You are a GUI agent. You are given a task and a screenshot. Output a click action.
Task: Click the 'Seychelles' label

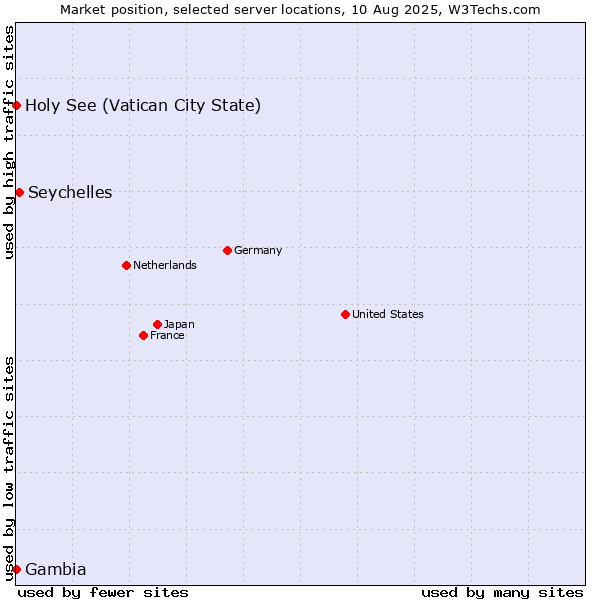70,192
